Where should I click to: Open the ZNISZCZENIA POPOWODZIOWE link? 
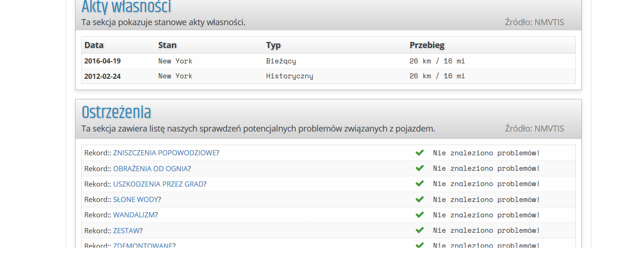tap(164, 153)
